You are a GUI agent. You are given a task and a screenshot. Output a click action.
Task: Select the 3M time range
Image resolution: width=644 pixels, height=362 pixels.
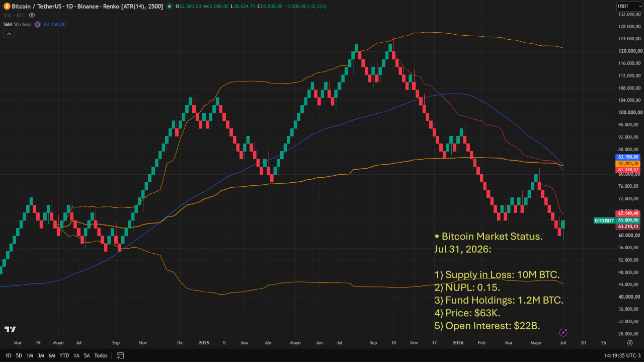point(41,355)
